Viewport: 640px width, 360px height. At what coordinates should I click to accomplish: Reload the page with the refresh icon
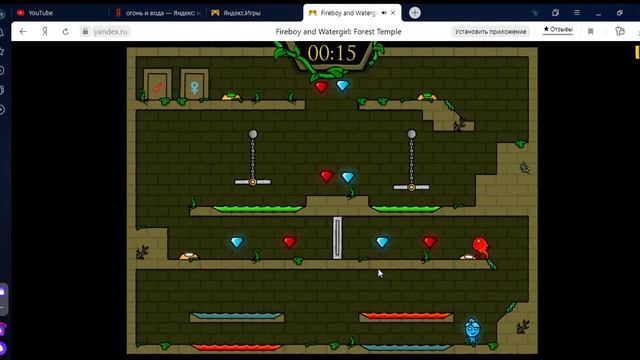pos(65,31)
